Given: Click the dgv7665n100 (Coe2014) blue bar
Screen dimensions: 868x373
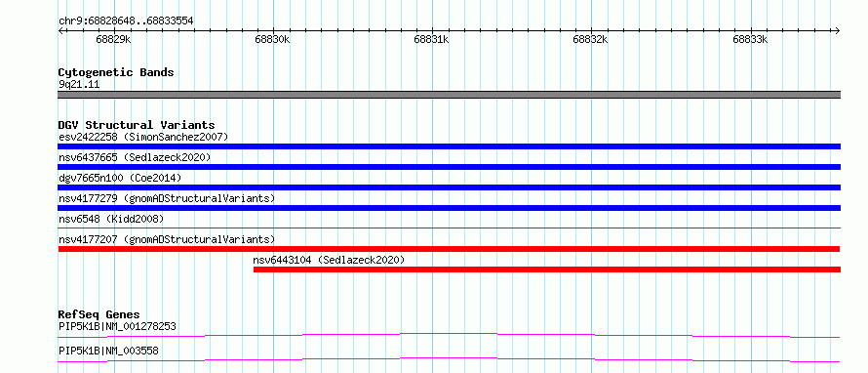Looking at the screenshot, I should 449,187.
